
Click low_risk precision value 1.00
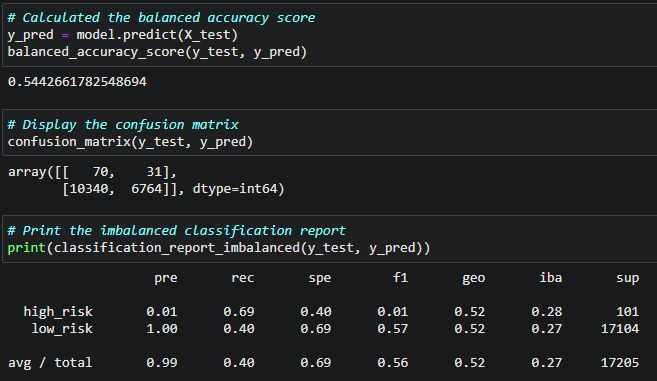click(162, 329)
